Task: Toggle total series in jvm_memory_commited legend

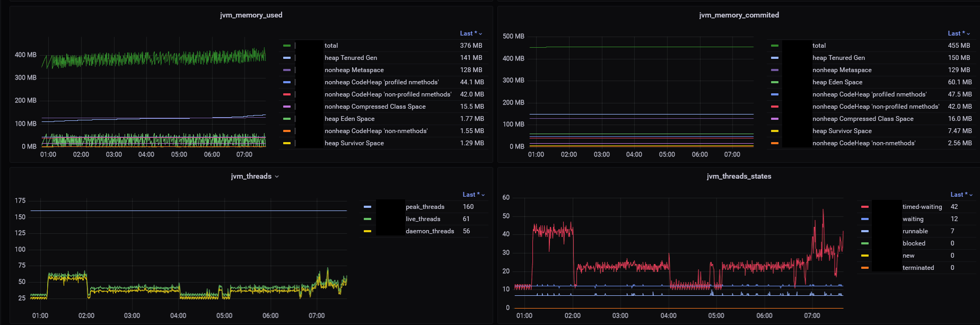Action: (x=819, y=46)
